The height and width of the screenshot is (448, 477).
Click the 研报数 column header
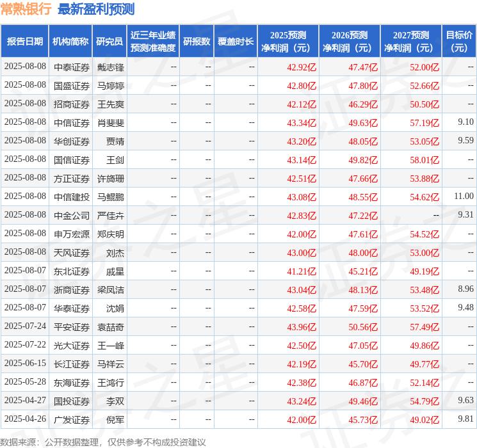coord(197,41)
